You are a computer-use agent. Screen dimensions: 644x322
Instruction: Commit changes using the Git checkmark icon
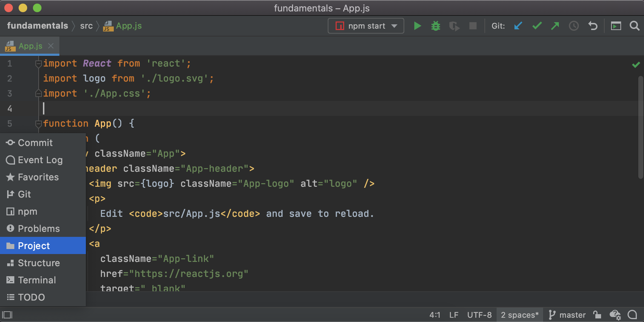point(536,25)
